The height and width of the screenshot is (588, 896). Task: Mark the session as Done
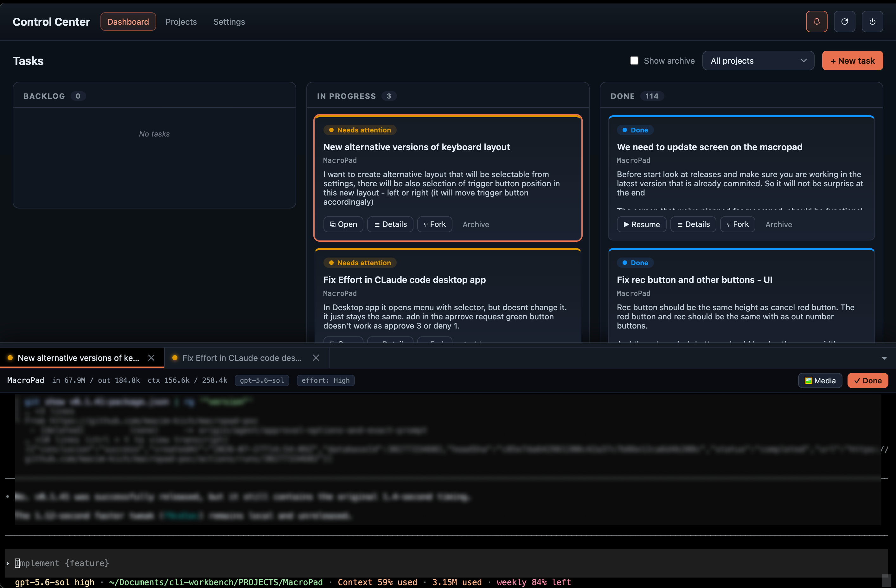tap(868, 380)
